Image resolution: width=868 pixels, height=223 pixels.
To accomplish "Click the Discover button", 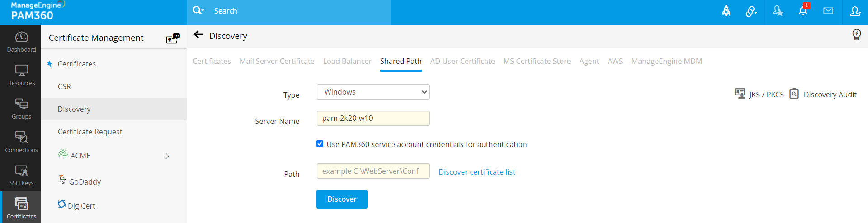I will [342, 199].
